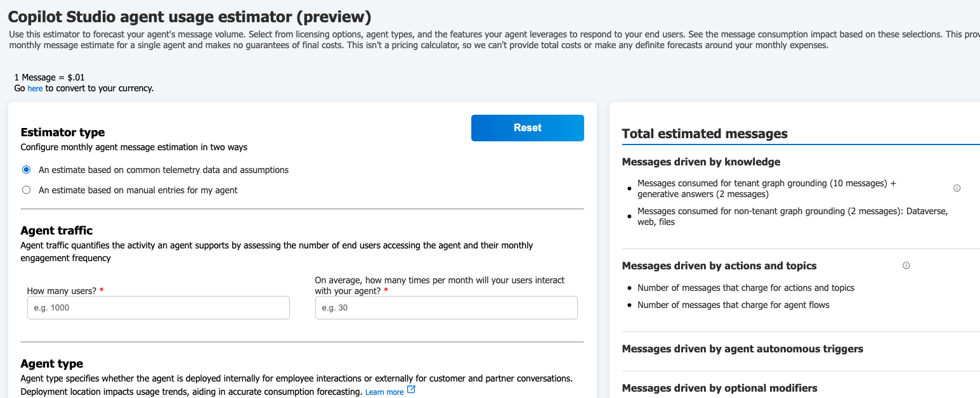
Task: Click the Reset button
Action: click(x=527, y=128)
